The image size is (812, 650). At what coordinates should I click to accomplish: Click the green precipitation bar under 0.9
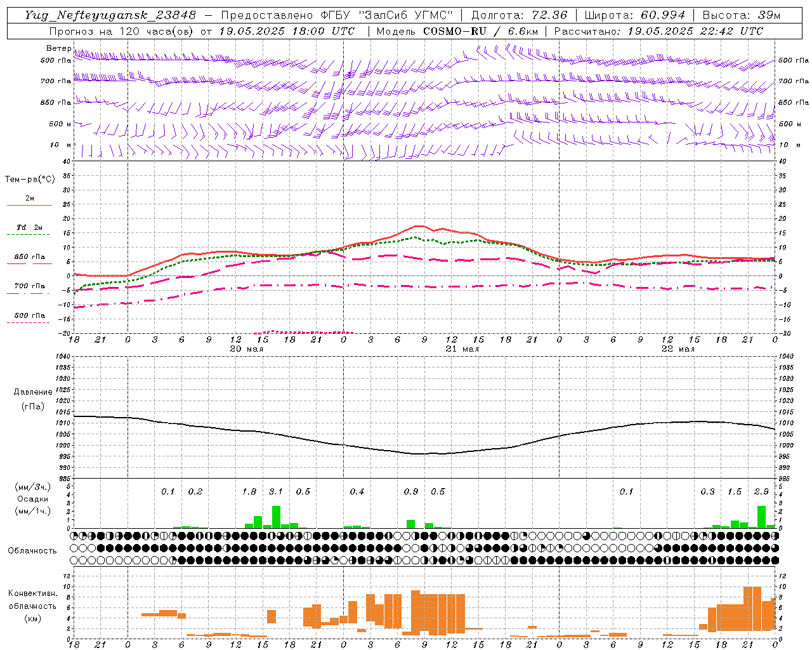(411, 524)
